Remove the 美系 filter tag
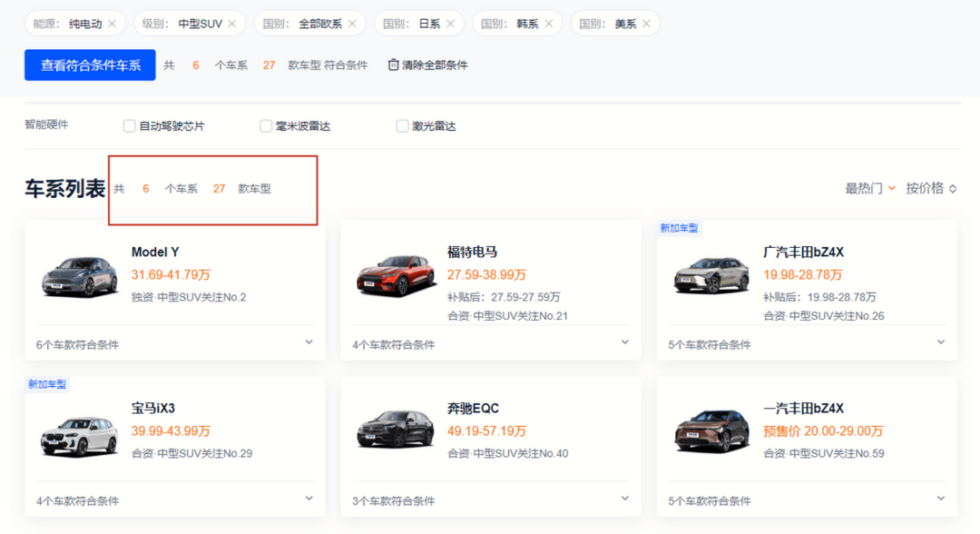 (646, 24)
